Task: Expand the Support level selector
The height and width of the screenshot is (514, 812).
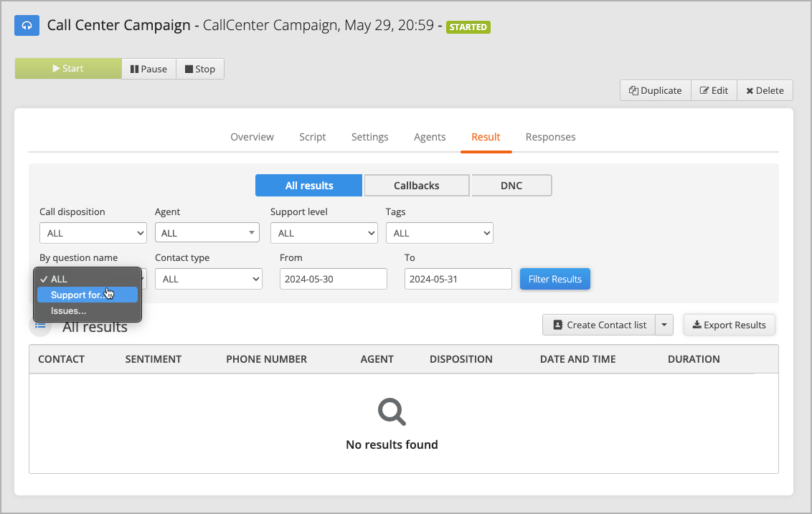Action: tap(324, 232)
